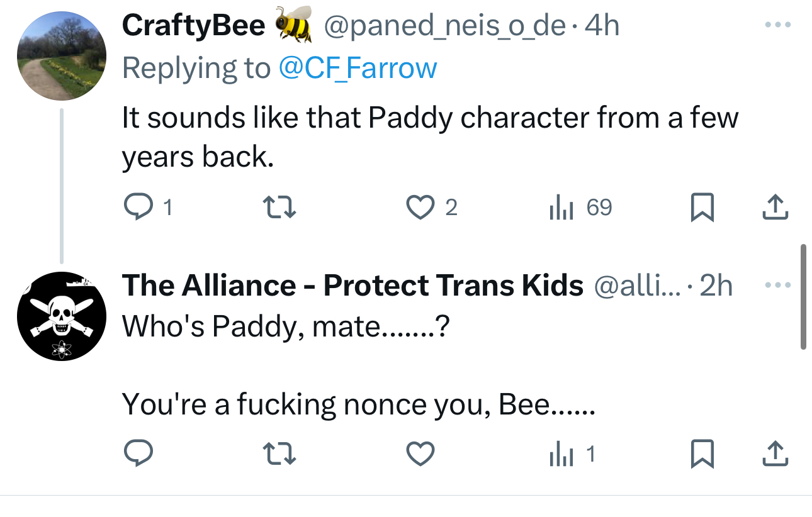Image resolution: width=812 pixels, height=517 pixels.
Task: Open CraftyBee's profile name
Action: pyautogui.click(x=193, y=26)
